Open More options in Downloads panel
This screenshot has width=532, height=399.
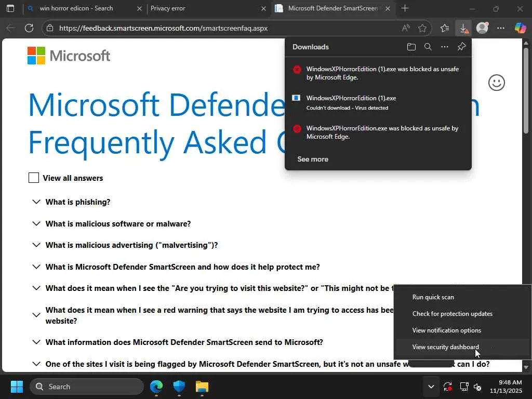pyautogui.click(x=445, y=47)
